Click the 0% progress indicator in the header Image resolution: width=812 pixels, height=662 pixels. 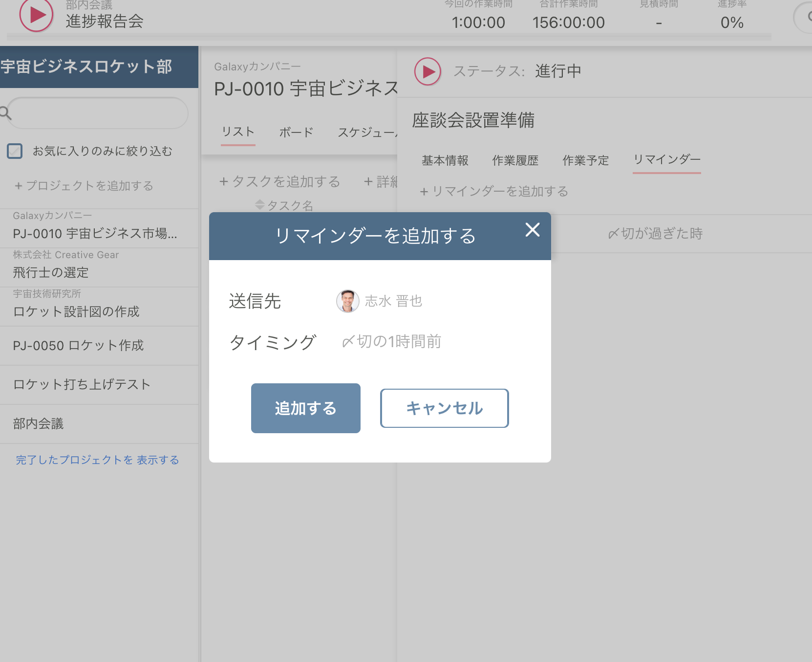pos(732,22)
